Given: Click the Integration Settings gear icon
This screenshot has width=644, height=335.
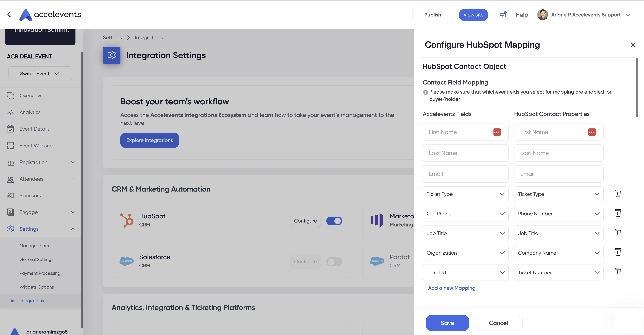Looking at the screenshot, I should (x=112, y=55).
